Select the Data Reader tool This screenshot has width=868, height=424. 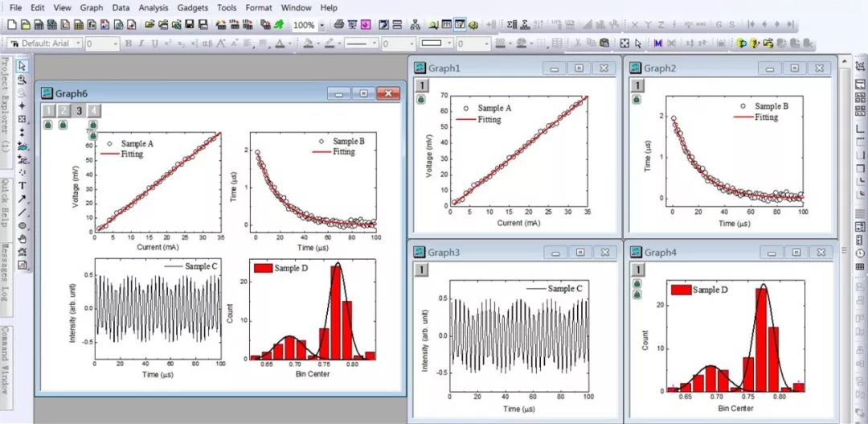click(x=23, y=119)
